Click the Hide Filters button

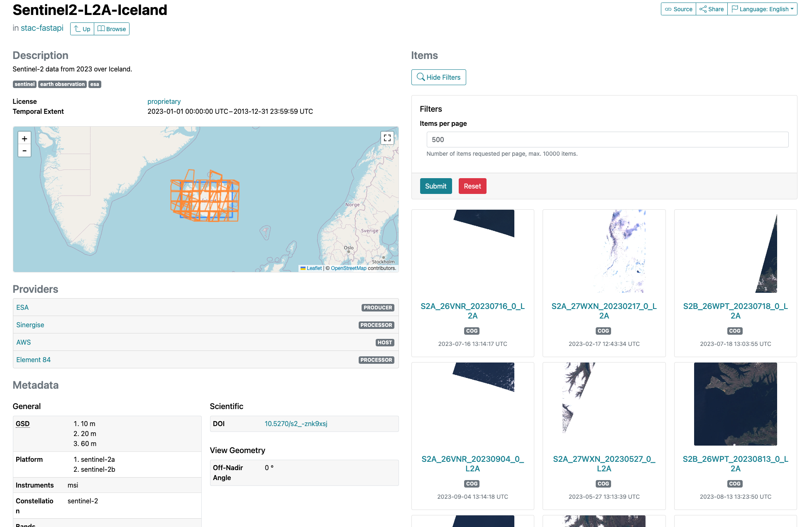tap(438, 77)
